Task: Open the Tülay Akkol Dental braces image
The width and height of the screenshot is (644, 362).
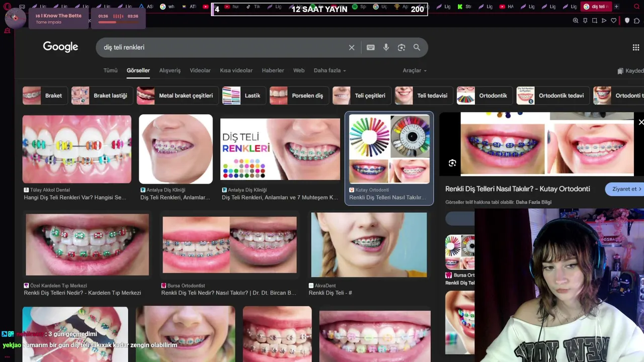Action: pyautogui.click(x=76, y=149)
